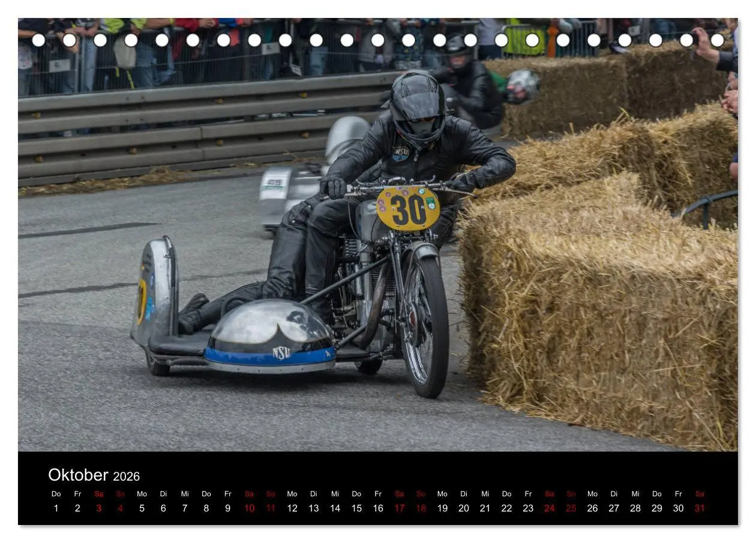The width and height of the screenshot is (756, 543).
Task: Select date 23 in the calendar row
Action: coord(528,508)
